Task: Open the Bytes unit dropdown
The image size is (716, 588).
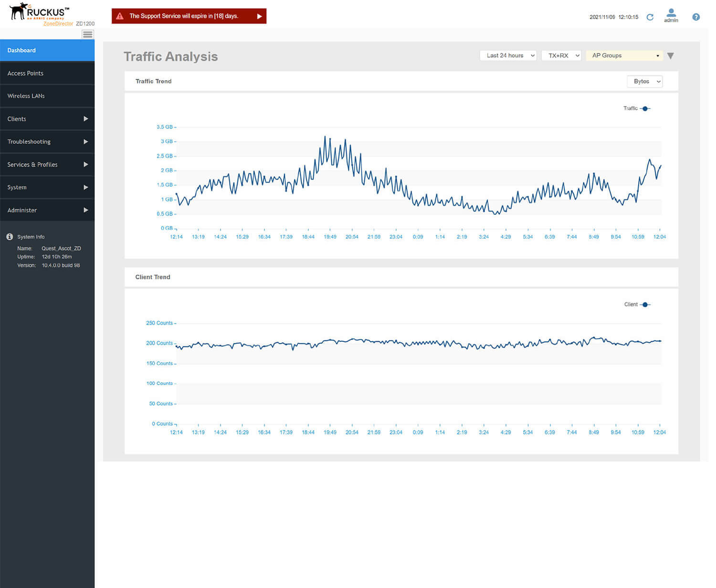Action: point(644,82)
